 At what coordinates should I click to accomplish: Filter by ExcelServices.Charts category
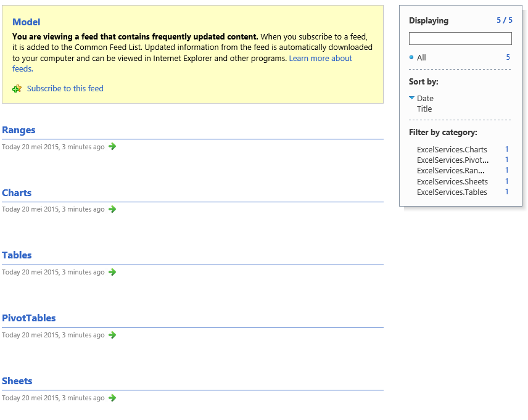452,149
